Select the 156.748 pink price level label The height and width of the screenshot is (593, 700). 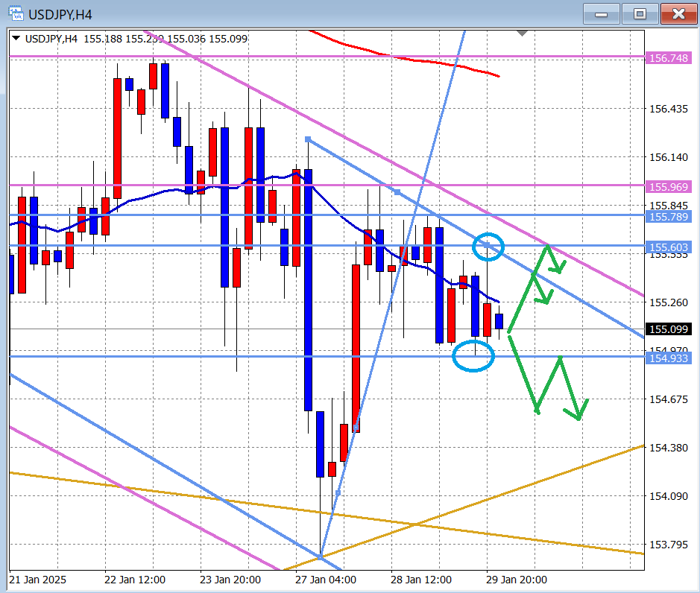[x=668, y=57]
